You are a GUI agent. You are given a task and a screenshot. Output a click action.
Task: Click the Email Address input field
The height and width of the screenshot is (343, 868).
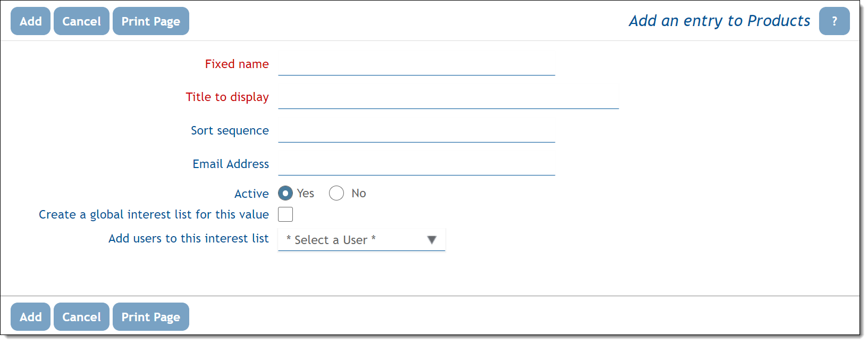pos(416,165)
